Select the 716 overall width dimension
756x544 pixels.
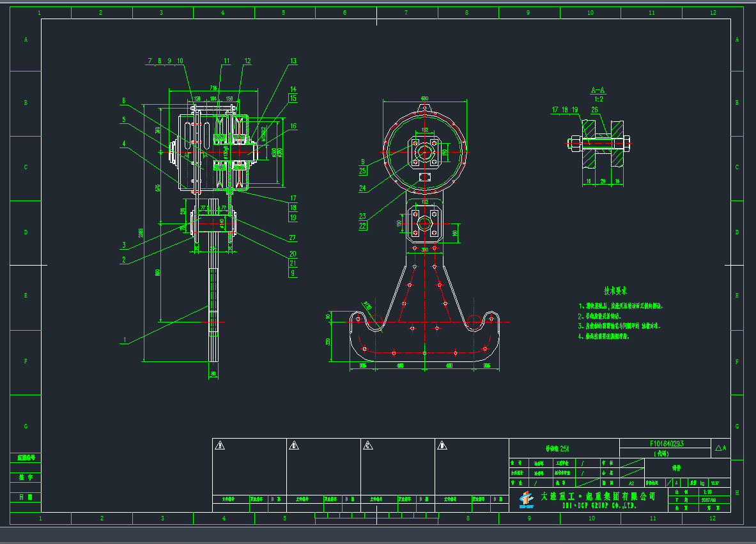click(213, 87)
